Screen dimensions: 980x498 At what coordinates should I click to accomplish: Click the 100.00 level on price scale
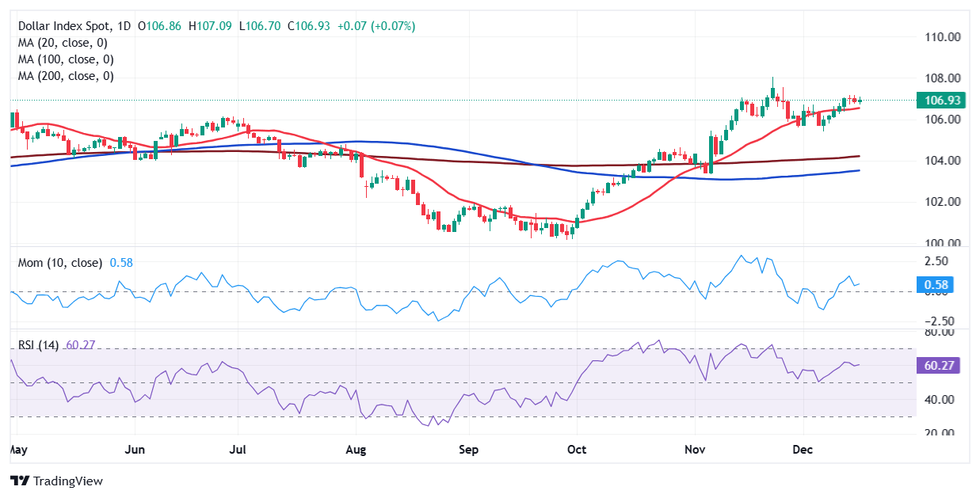click(x=944, y=243)
